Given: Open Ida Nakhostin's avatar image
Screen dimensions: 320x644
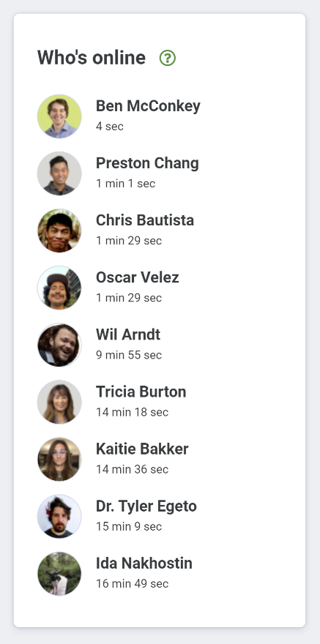Looking at the screenshot, I should point(59,573).
